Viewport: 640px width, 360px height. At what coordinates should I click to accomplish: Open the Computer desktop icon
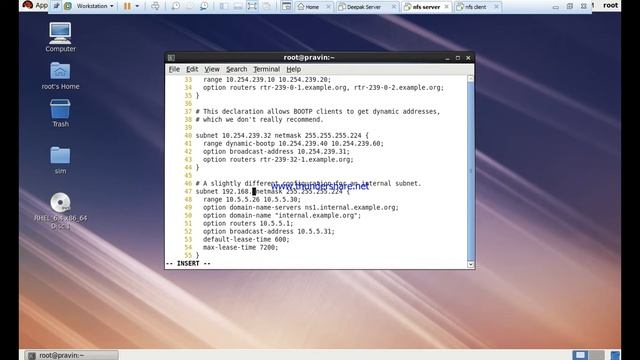point(60,37)
